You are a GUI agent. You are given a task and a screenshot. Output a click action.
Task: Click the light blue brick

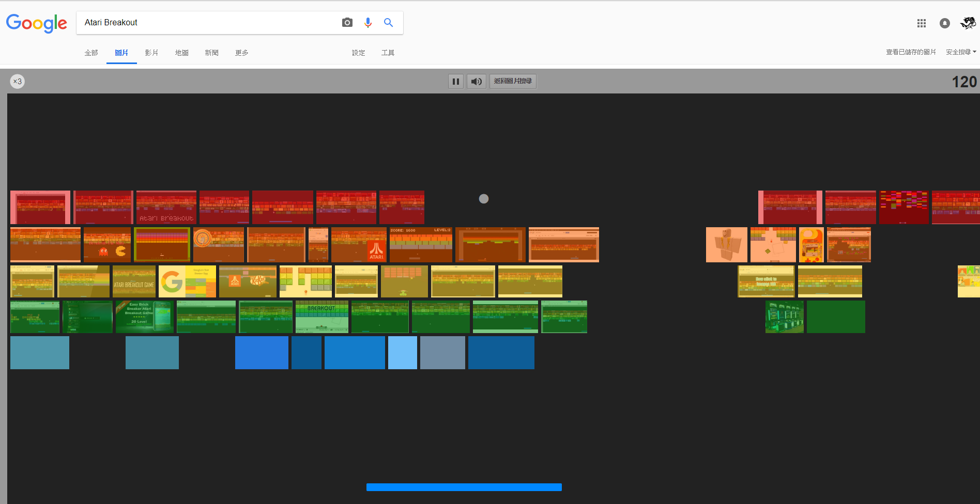click(x=403, y=353)
